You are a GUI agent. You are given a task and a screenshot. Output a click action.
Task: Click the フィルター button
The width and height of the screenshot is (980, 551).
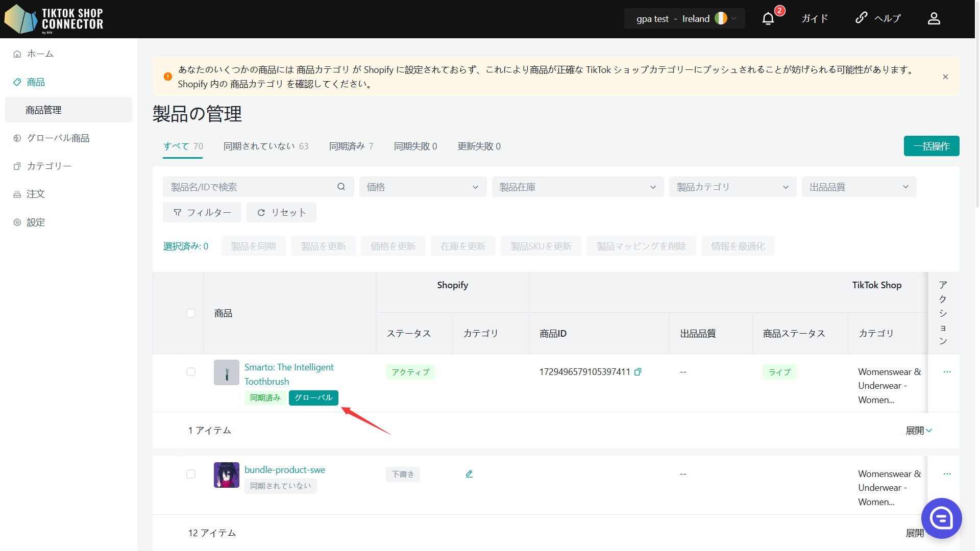click(x=202, y=212)
